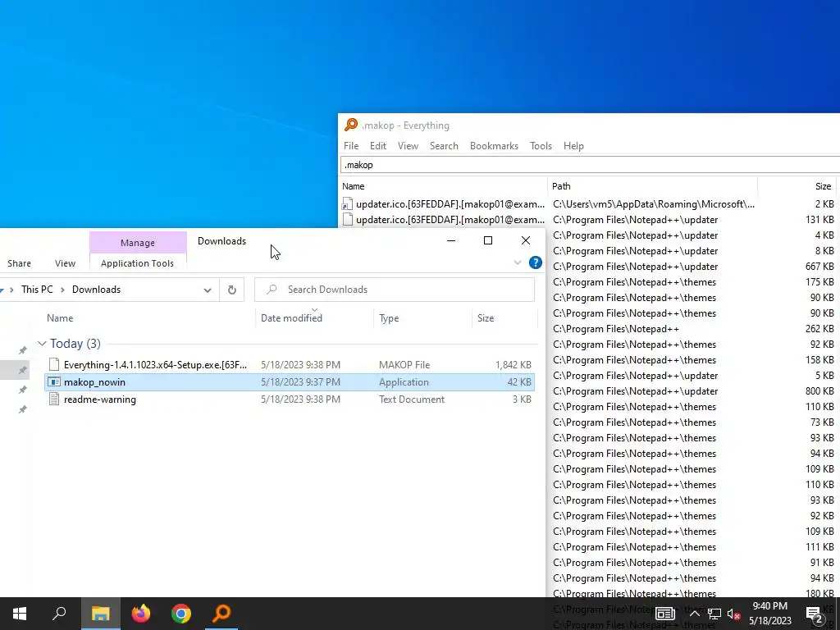Open the Bookmarks menu in Everything
This screenshot has width=840, height=630.
(494, 146)
